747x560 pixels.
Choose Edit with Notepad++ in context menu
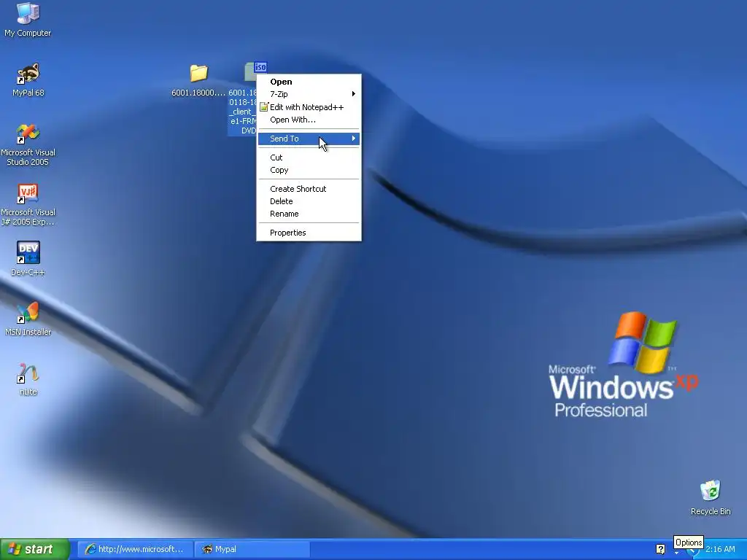(x=309, y=107)
